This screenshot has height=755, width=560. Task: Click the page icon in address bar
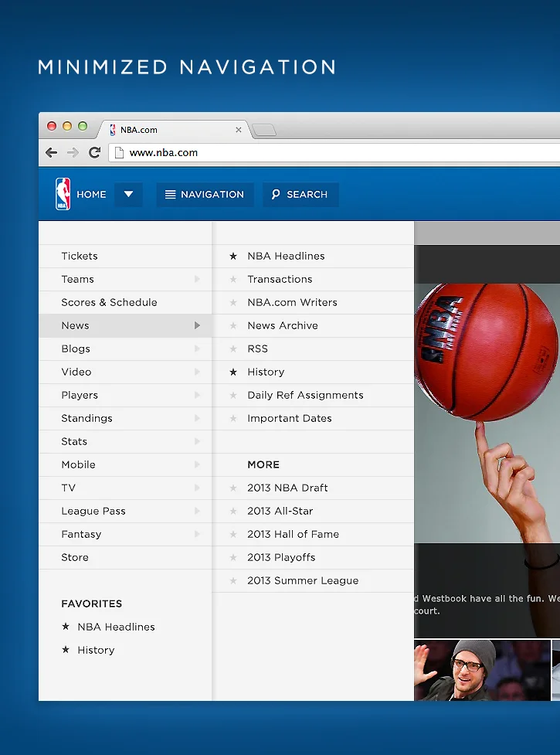119,153
